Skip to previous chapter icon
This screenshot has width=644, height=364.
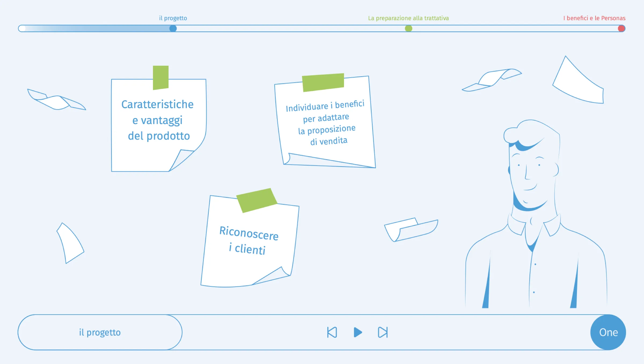click(332, 332)
